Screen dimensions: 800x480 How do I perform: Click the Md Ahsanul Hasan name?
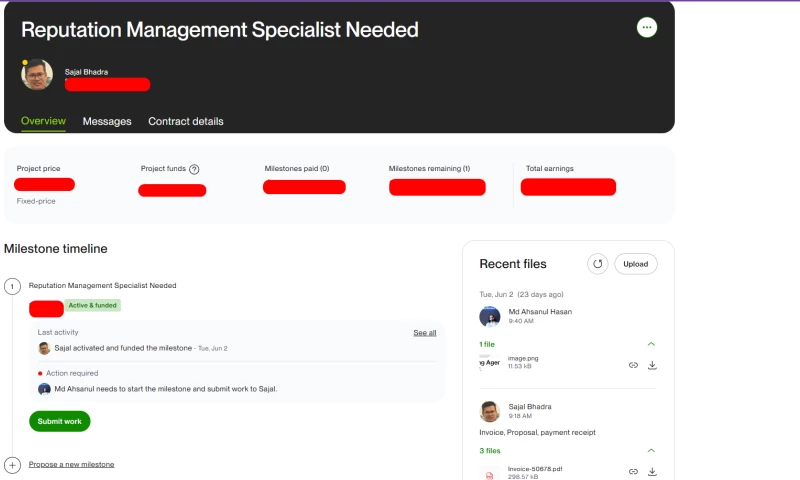(540, 312)
